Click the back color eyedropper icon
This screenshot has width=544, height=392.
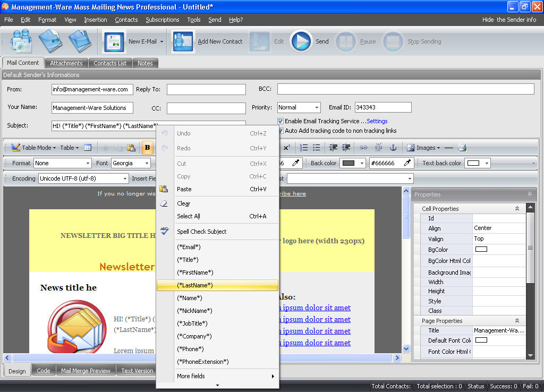pyautogui.click(x=407, y=163)
